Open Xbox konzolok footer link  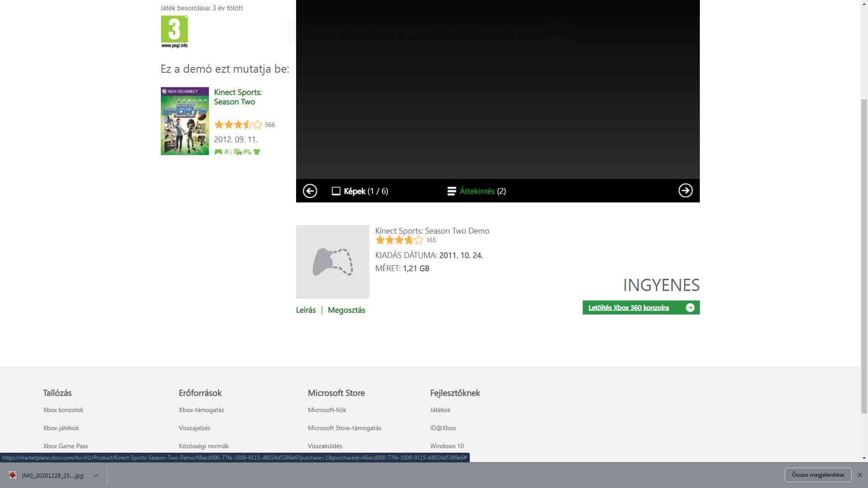(x=63, y=410)
